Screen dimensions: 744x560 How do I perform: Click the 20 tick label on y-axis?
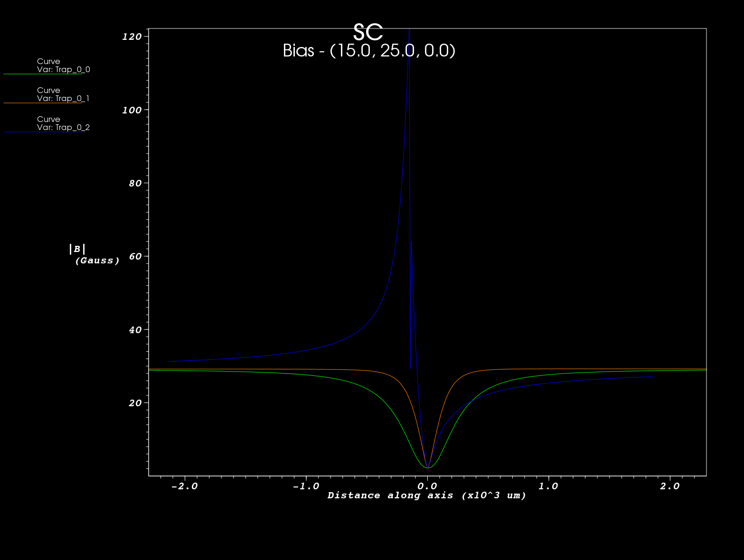click(x=135, y=403)
